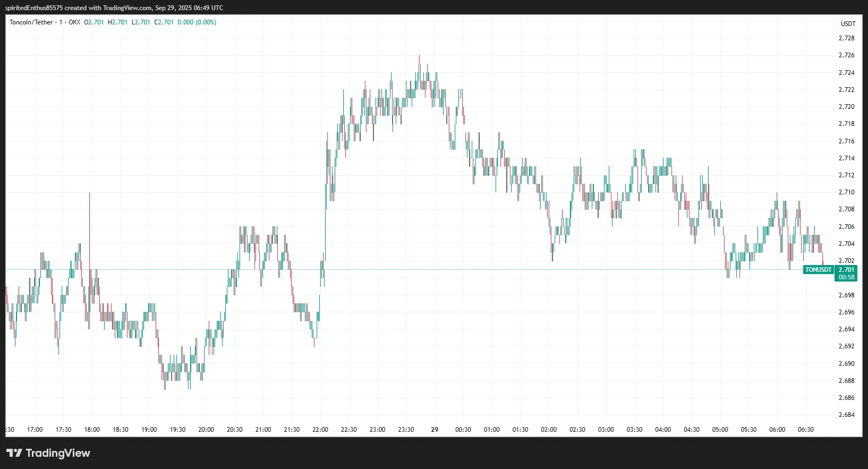This screenshot has width=868, height=469.
Task: Click the 2.710 price axis label
Action: click(x=846, y=192)
